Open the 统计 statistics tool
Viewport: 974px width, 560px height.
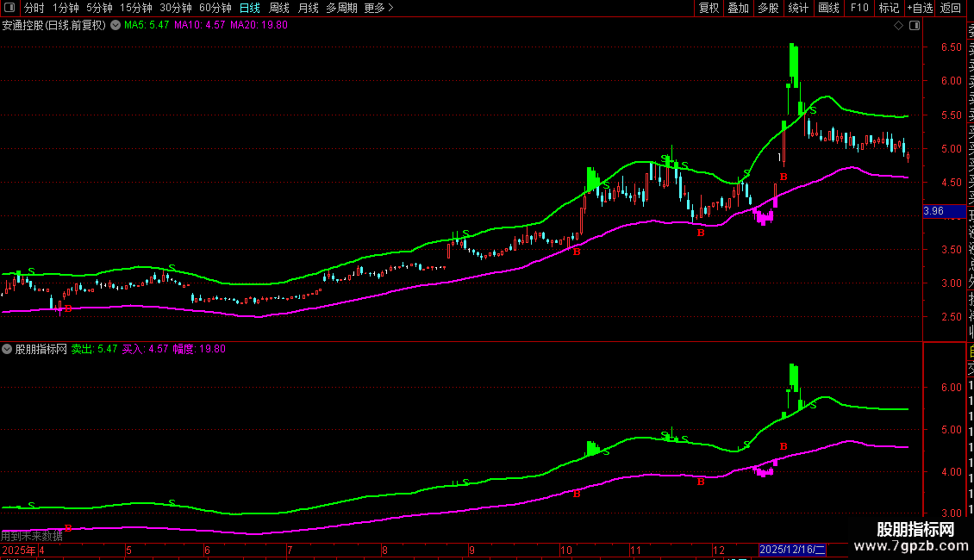click(x=798, y=8)
